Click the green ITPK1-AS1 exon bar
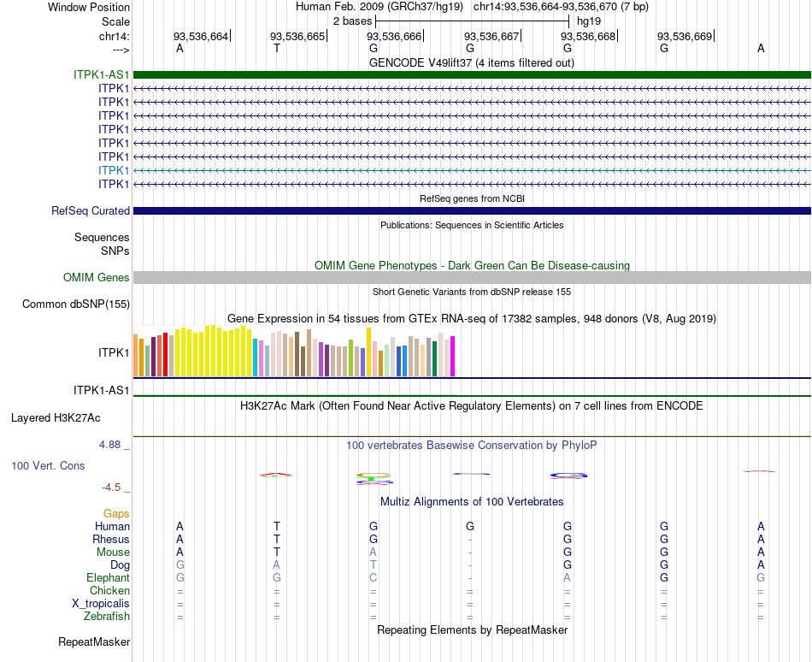The width and height of the screenshot is (812, 662). pyautogui.click(x=472, y=74)
